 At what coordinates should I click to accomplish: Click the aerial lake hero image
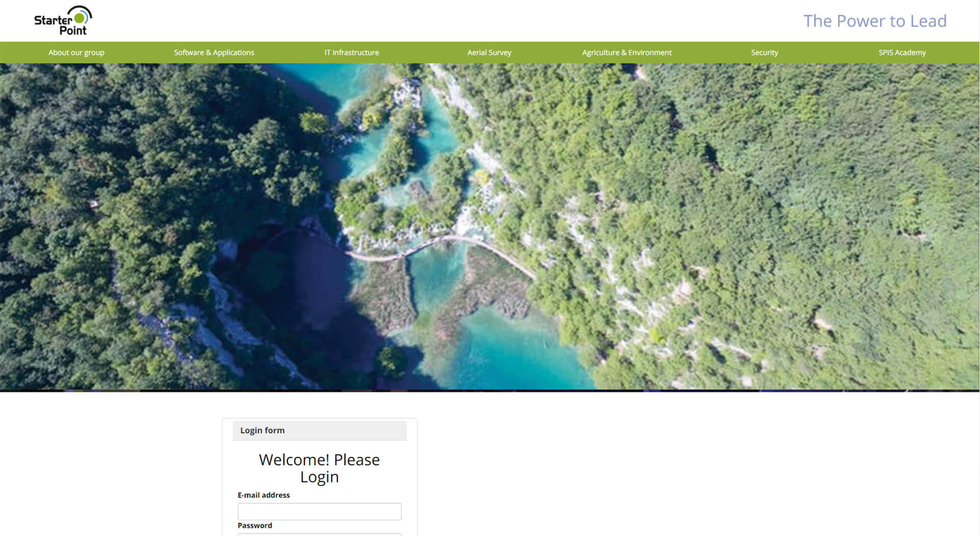point(490,227)
